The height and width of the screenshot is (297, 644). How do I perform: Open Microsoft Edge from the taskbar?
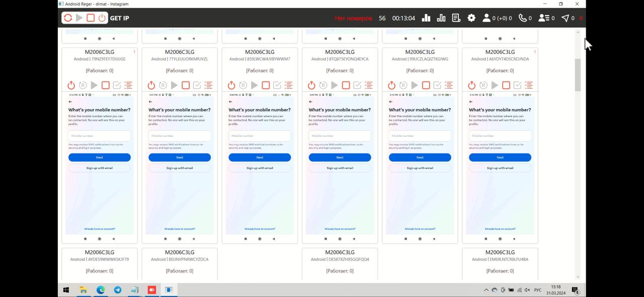click(x=101, y=290)
